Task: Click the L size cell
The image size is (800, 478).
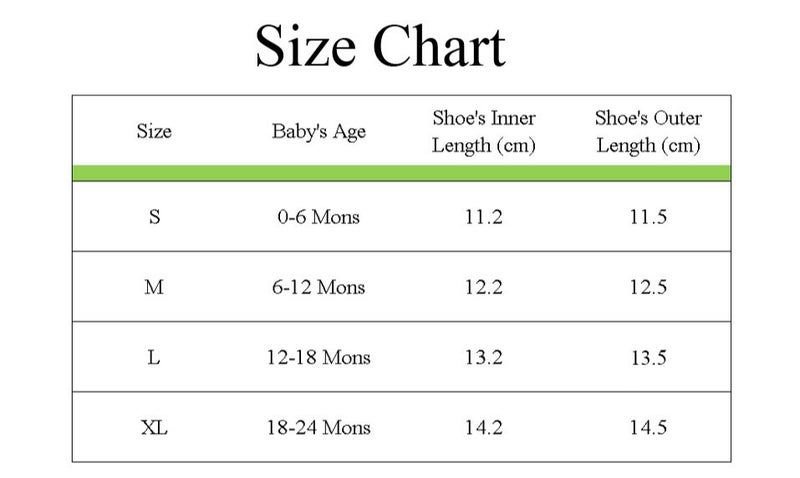Action: coord(154,357)
